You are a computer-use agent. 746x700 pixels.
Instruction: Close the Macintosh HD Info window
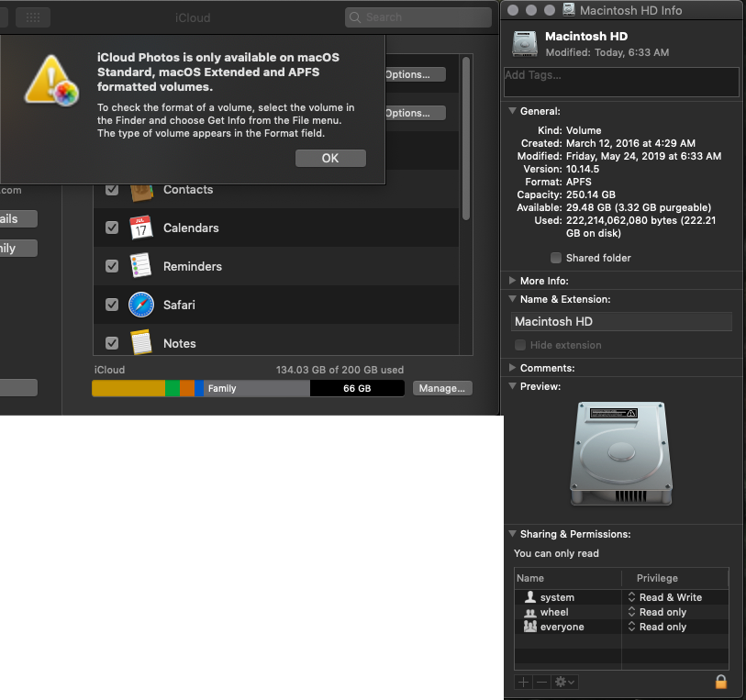tap(513, 10)
